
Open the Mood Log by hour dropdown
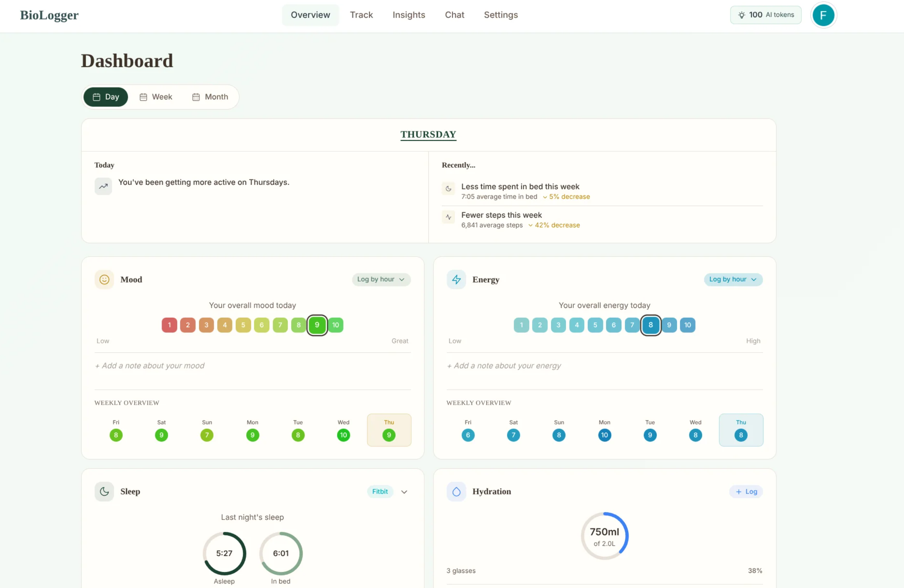(381, 279)
